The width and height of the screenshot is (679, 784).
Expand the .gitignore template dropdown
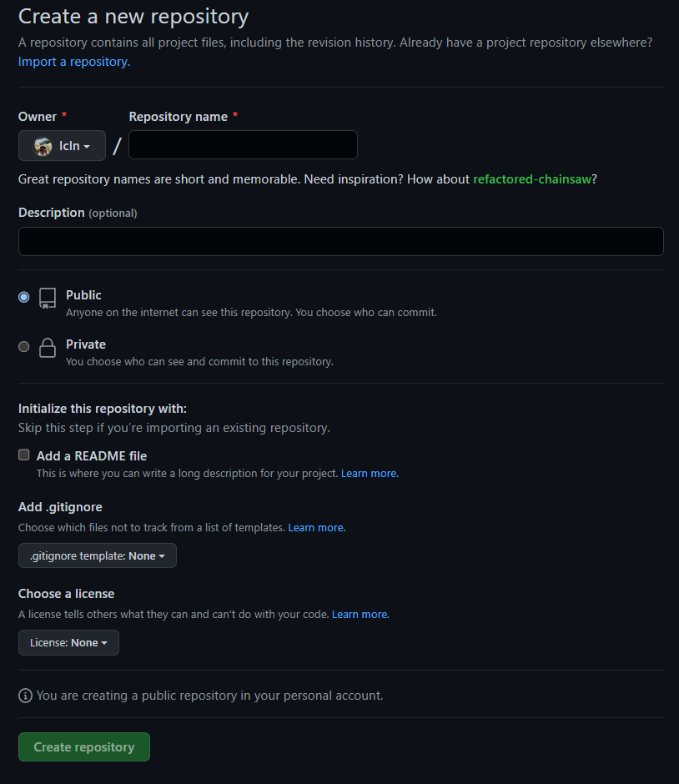pyautogui.click(x=98, y=555)
